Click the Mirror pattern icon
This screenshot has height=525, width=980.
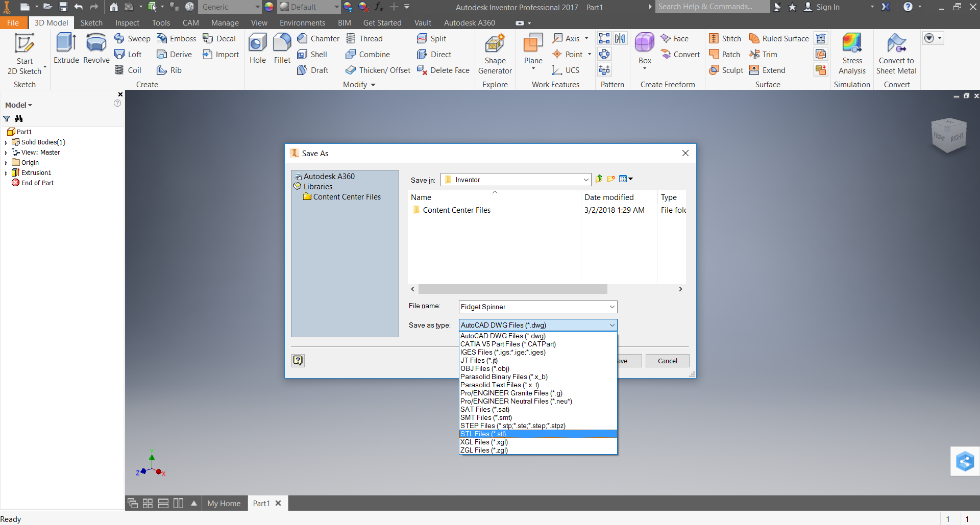620,39
